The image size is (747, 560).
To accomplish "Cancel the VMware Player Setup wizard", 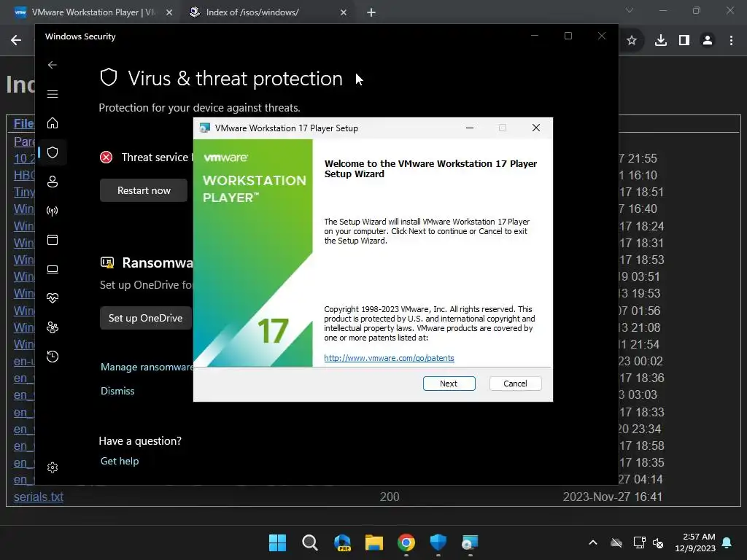I will coord(515,384).
